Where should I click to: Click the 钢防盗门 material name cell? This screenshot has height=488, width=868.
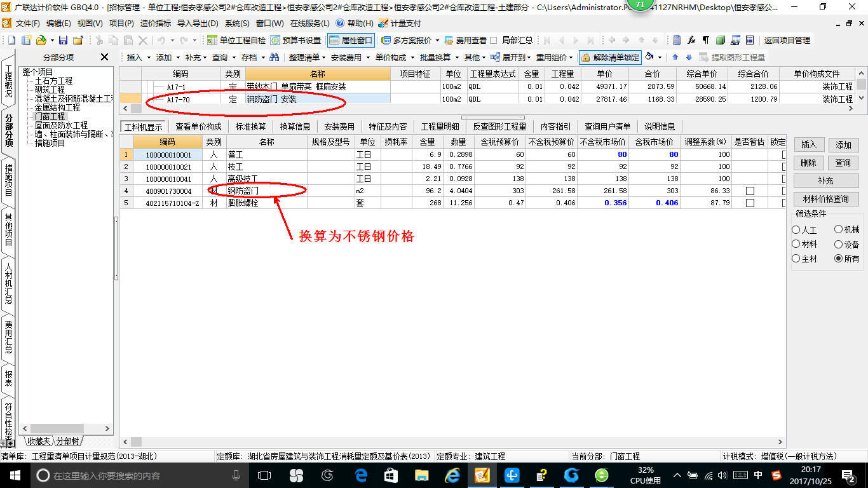pyautogui.click(x=267, y=191)
